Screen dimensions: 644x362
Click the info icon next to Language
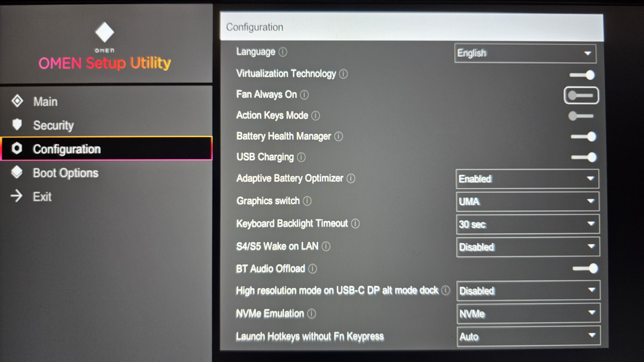(x=283, y=52)
